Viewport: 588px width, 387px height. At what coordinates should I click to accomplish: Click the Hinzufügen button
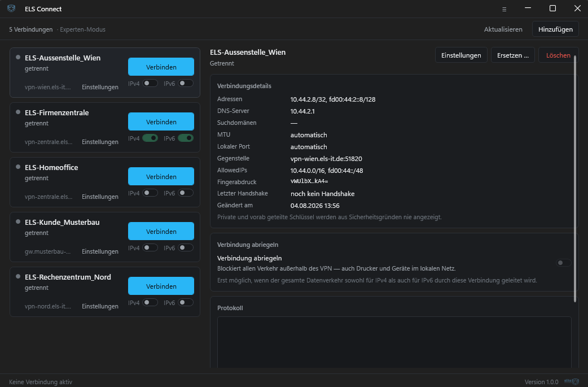(x=555, y=29)
